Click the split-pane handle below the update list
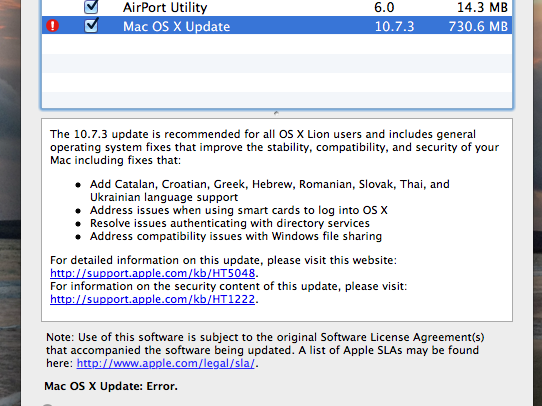This screenshot has height=406, width=542. 276,113
